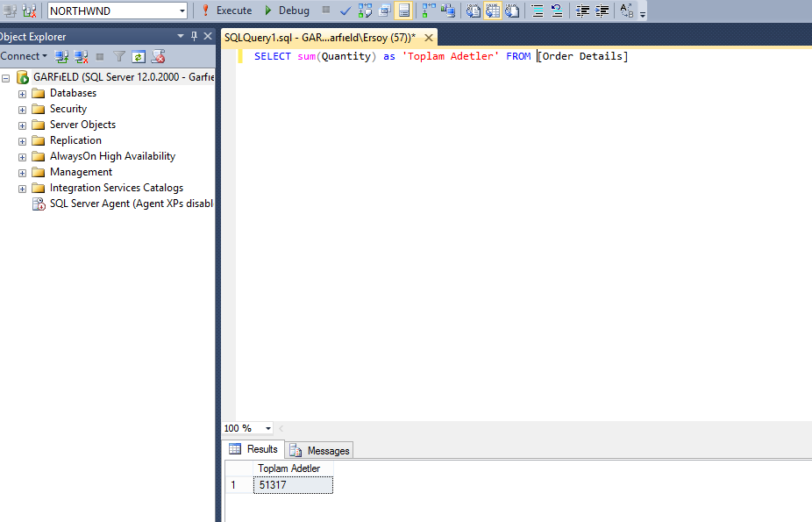Image resolution: width=812 pixels, height=522 pixels.
Task: Toggle Include Actual Execution Plan
Action: (x=429, y=11)
